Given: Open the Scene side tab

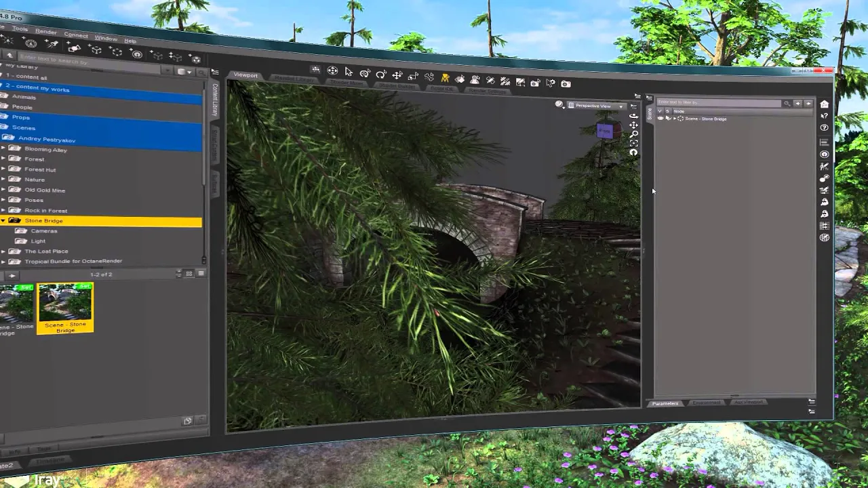Looking at the screenshot, I should pos(650,114).
